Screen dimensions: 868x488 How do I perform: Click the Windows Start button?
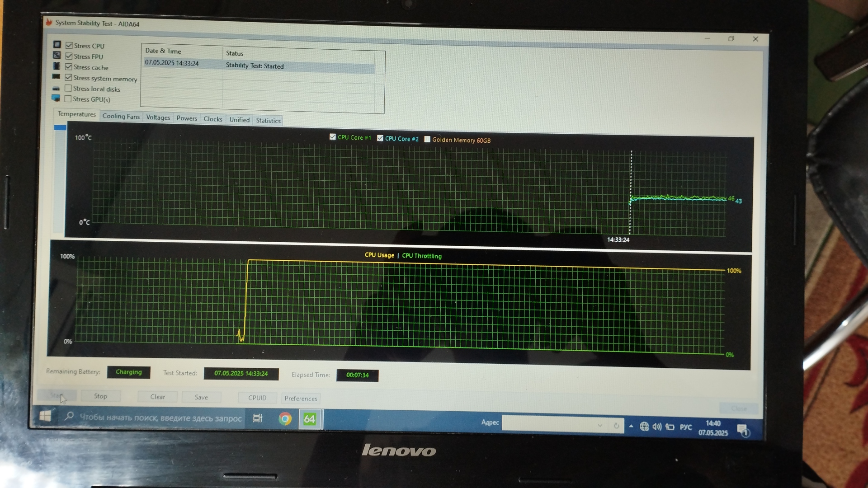coord(45,416)
